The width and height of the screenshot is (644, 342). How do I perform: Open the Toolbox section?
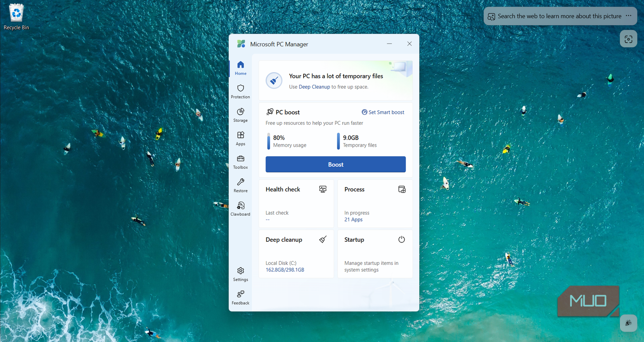click(240, 162)
